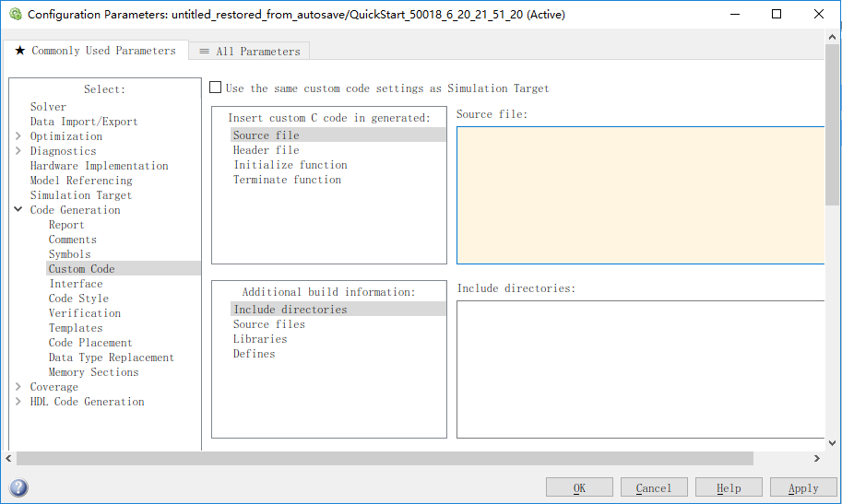This screenshot has width=842, height=504.
Task: Expand the Coverage tree node
Action: pyautogui.click(x=18, y=386)
